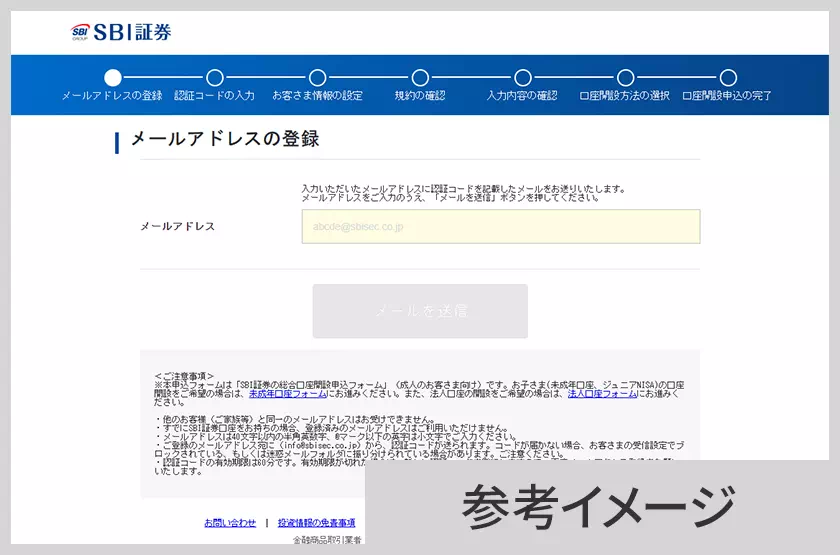Click the step circle above 認証コードの入力

pos(215,77)
